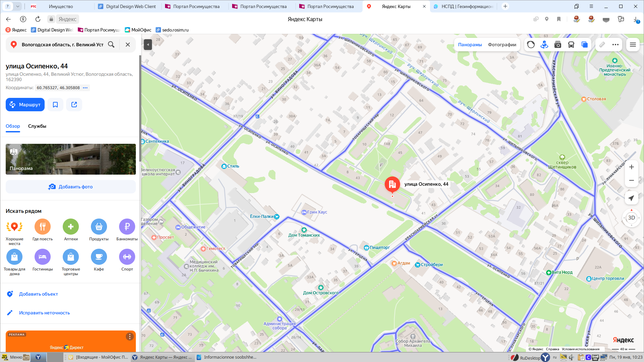This screenshot has width=644, height=362.
Task: Open Яндекс Карты taskbar window
Action: (x=162, y=357)
